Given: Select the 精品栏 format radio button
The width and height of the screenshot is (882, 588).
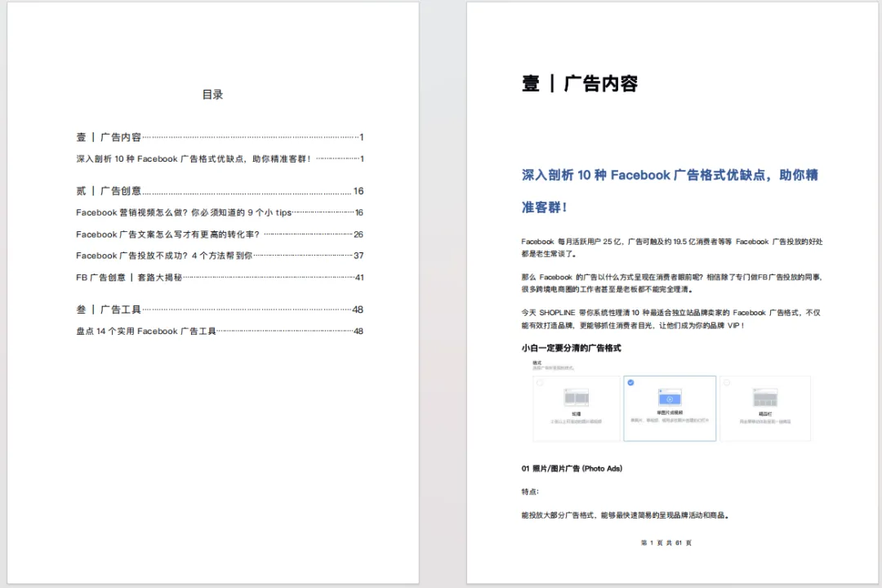Looking at the screenshot, I should (x=726, y=381).
